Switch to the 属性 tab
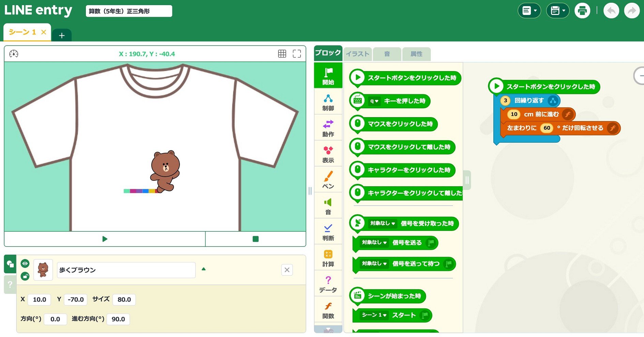 click(x=416, y=54)
